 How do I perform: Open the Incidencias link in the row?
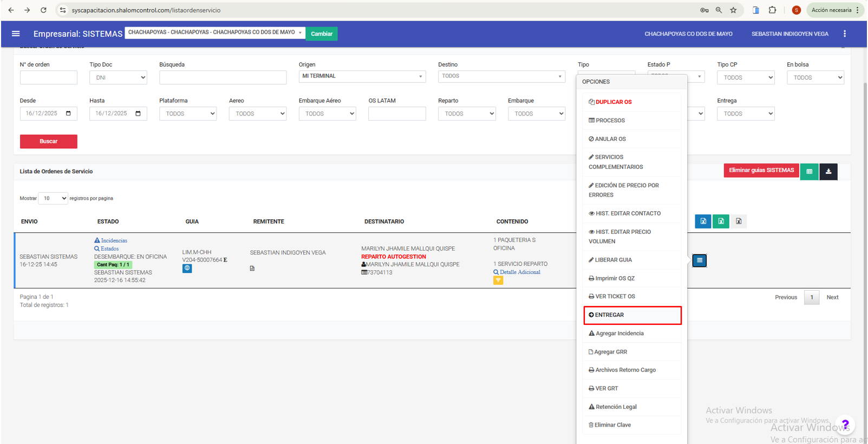[114, 240]
